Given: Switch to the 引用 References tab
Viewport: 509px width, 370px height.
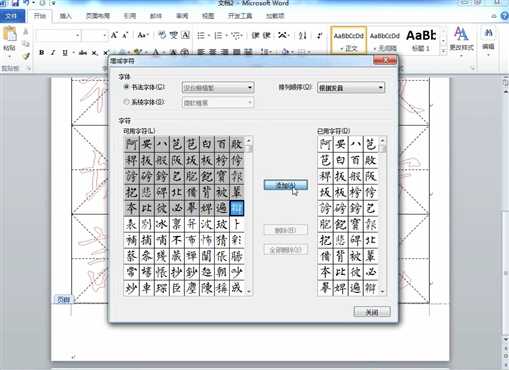Looking at the screenshot, I should point(130,16).
